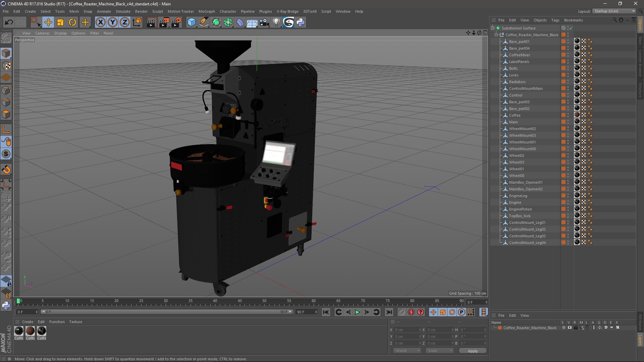The height and width of the screenshot is (362, 644).
Task: Click the Python script icon in toolbar
Action: [301, 22]
